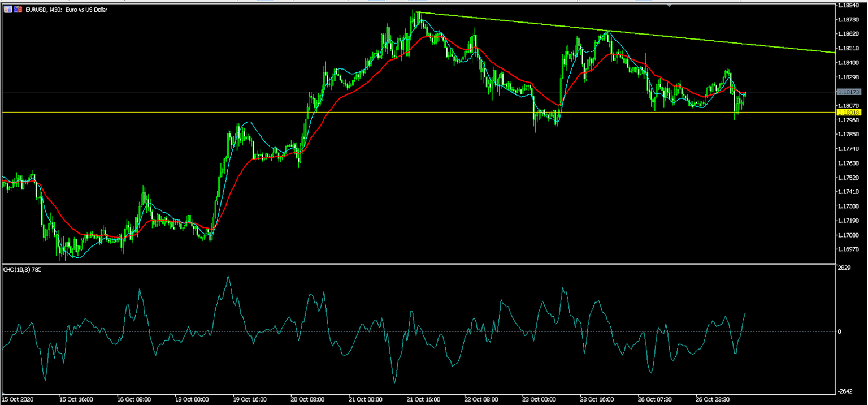
Task: Click the oscillator line inside the CHO pane
Action: (x=228, y=277)
